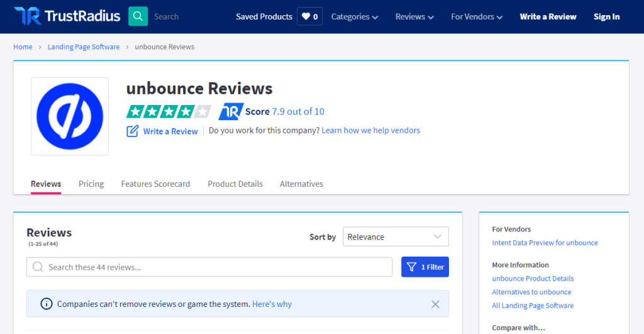Screen dimensions: 644x334
Task: Click the TR score badge icon
Action: click(x=231, y=111)
